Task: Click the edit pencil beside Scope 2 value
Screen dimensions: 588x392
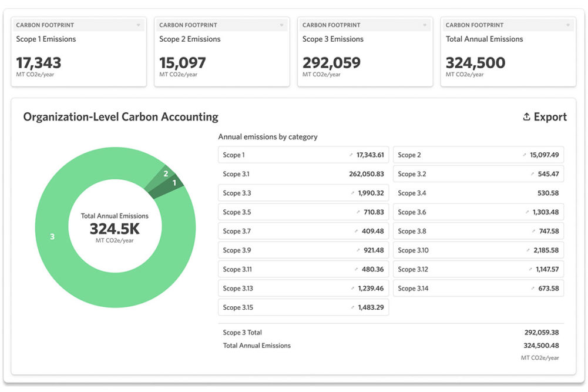Action: [x=524, y=155]
